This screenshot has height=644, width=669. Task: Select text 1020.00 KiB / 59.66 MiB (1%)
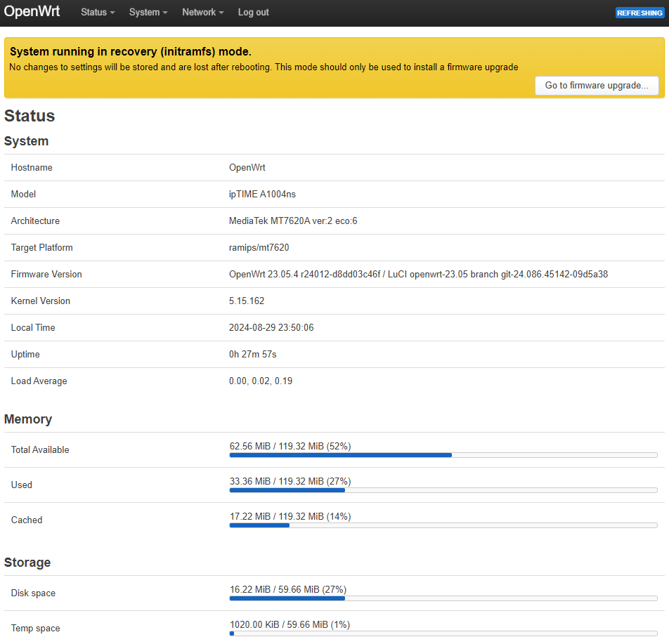[x=290, y=624]
